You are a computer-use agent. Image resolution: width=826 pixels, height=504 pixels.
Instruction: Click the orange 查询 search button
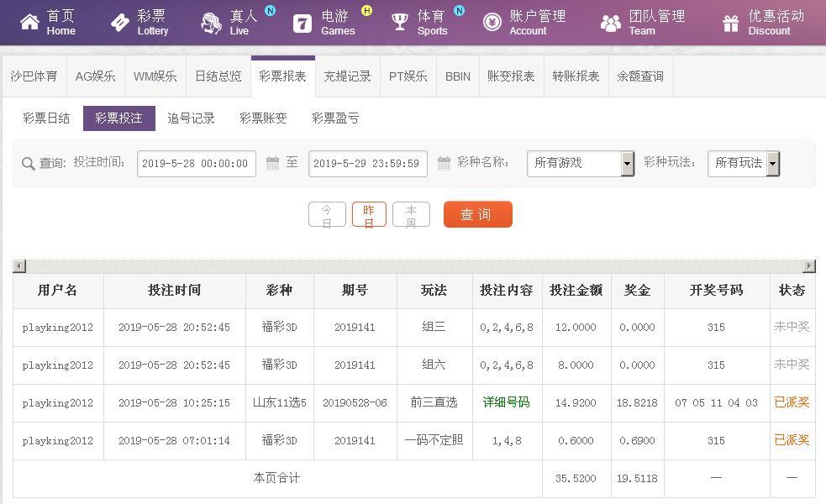[478, 214]
